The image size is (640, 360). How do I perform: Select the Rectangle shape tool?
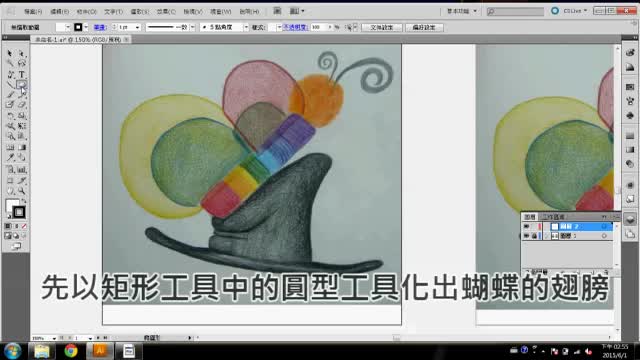22,84
